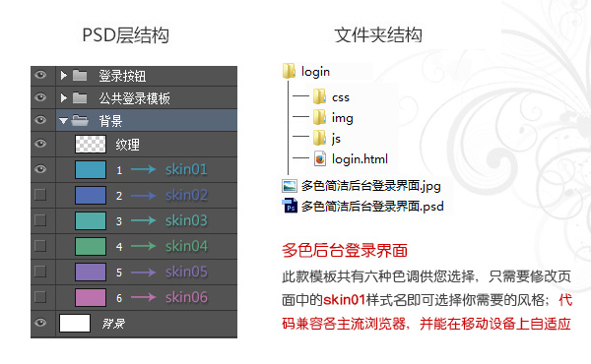
Task: Click the white 背景 layer thumbnail
Action: pos(75,323)
